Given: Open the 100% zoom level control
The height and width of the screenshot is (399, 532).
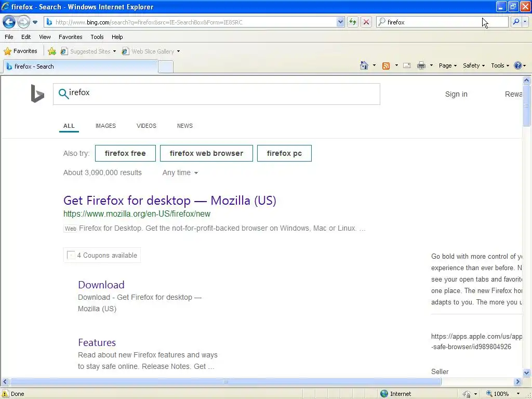Looking at the screenshot, I should 503,394.
